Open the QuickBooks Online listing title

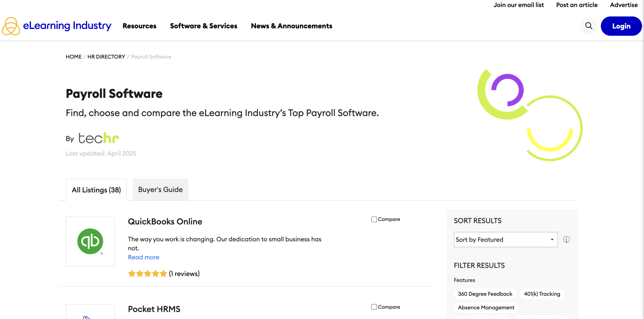pos(165,221)
